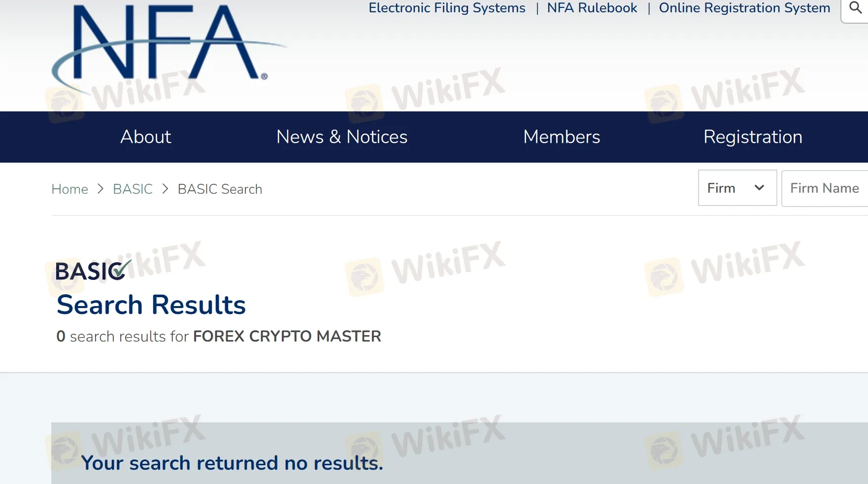Click the BASIC Search breadcrumb text
868x484 pixels.
click(x=220, y=189)
